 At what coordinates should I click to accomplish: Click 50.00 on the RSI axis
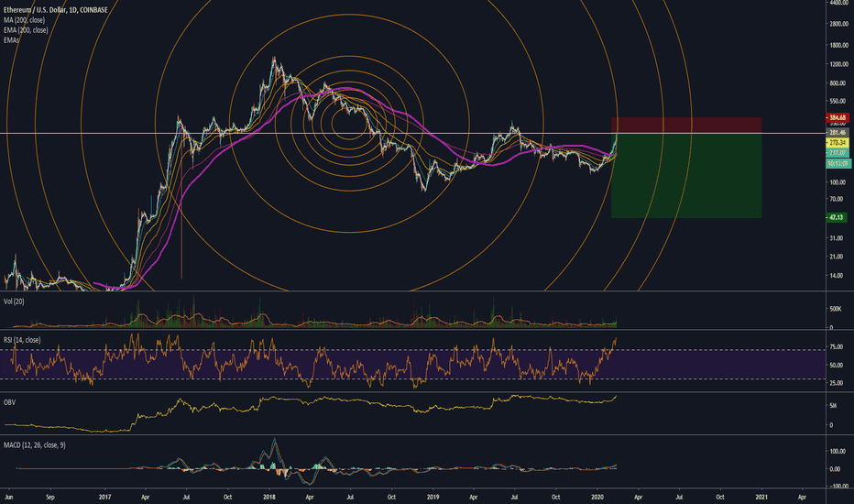[837, 365]
